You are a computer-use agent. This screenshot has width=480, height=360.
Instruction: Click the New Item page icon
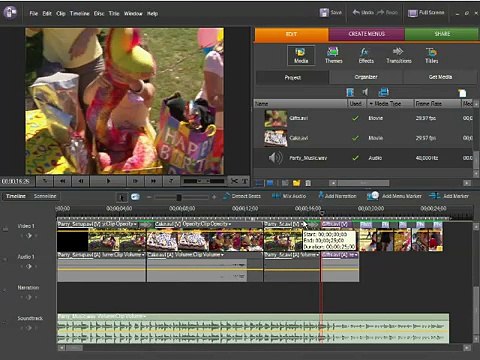tap(462, 93)
